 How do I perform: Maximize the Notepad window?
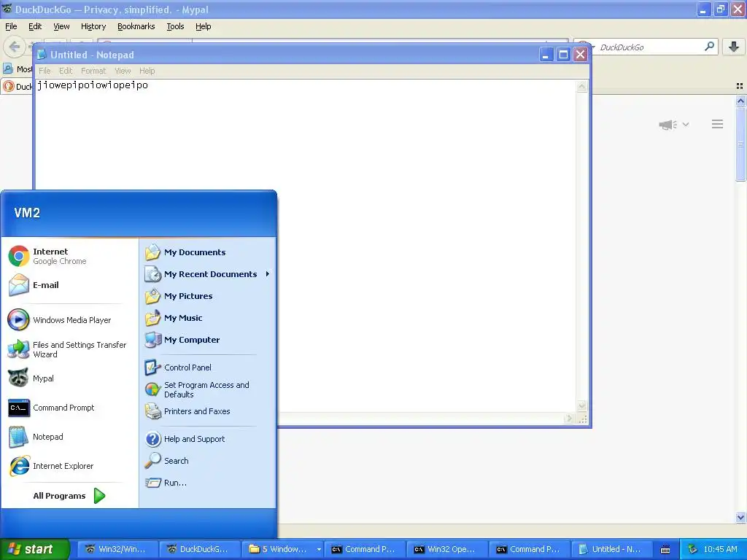[x=563, y=55]
